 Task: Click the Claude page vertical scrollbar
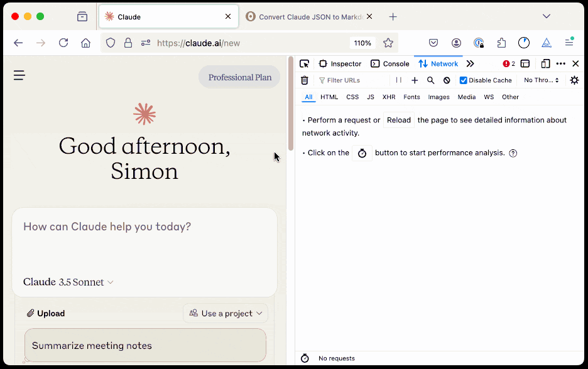291,104
